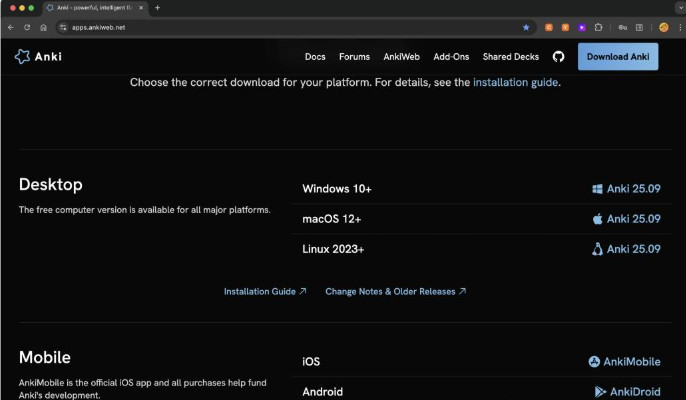Click the AnkiDroid Play store icon
The image size is (686, 400).
tap(600, 391)
